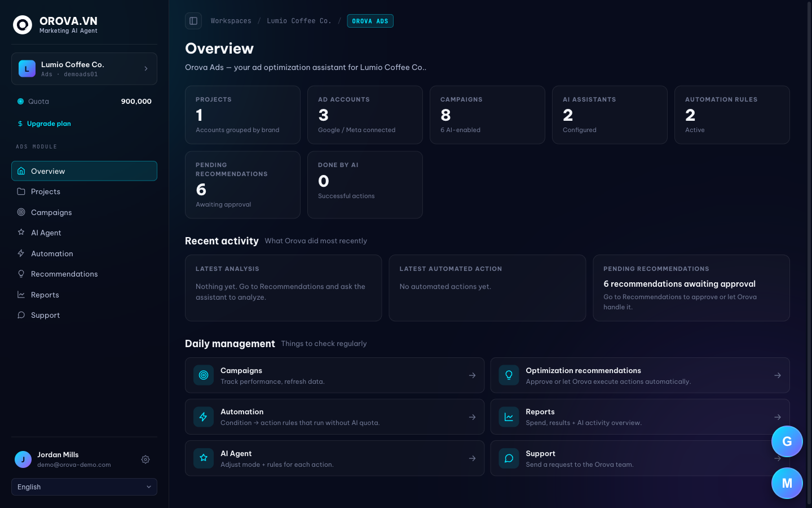Navigate to Recommendations in sidebar

84,274
